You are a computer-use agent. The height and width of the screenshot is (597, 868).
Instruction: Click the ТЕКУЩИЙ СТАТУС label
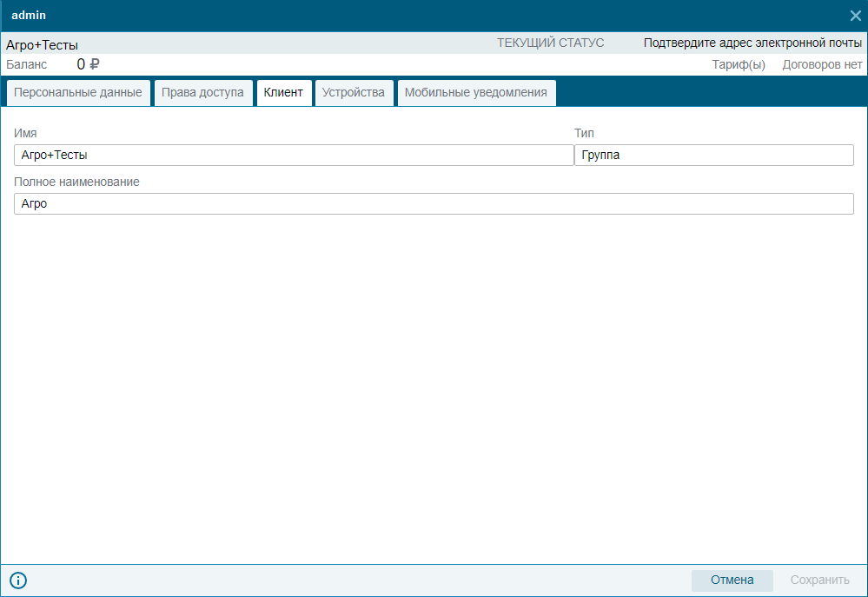click(550, 43)
